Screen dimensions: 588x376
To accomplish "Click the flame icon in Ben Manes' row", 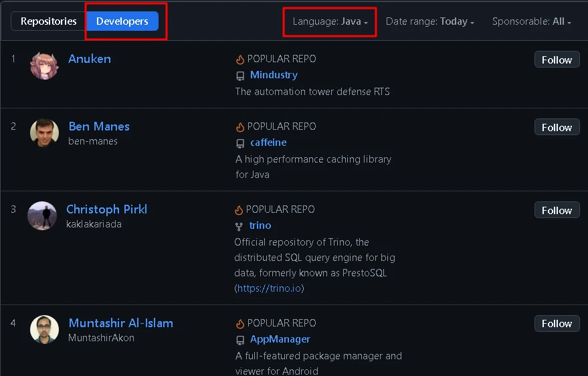I will click(240, 126).
